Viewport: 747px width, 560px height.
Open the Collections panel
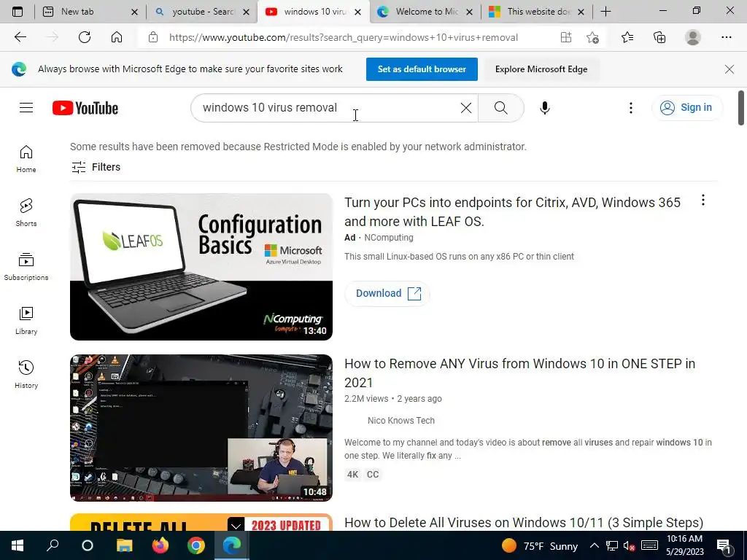tap(659, 37)
